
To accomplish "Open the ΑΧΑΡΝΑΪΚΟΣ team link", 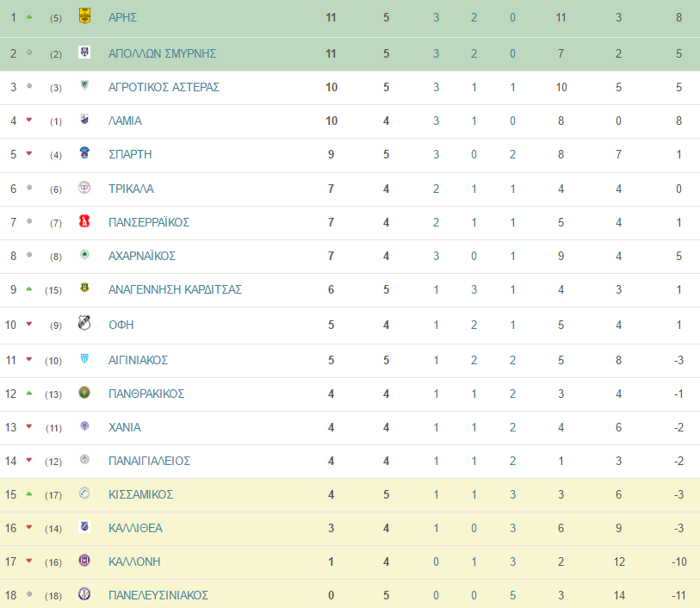I will pyautogui.click(x=142, y=257).
